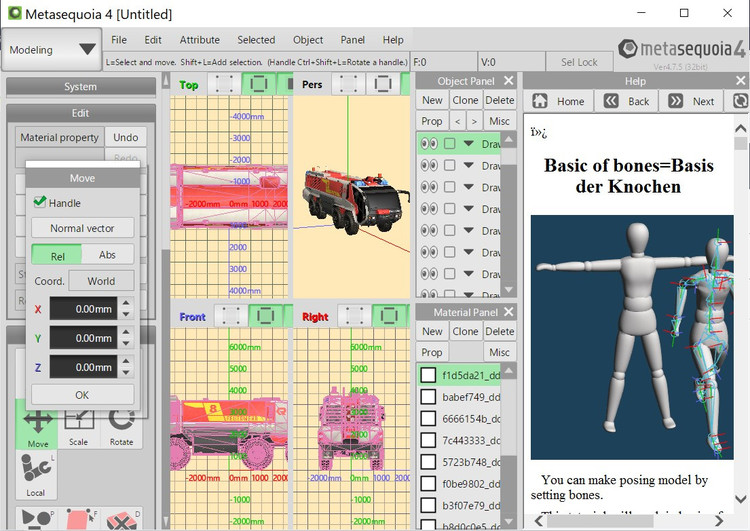Toggle edge display icon in Right view header
Screen dimensions: 750x531
click(389, 316)
